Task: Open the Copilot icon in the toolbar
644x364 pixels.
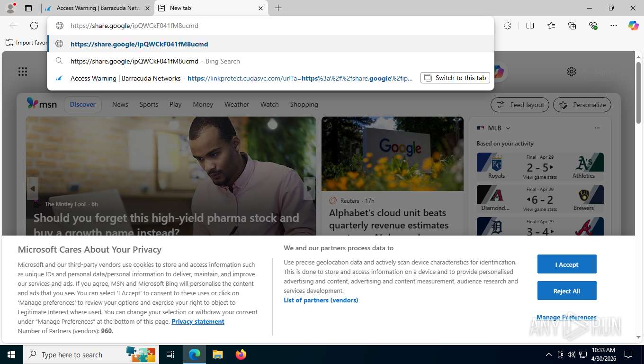Action: (633, 26)
